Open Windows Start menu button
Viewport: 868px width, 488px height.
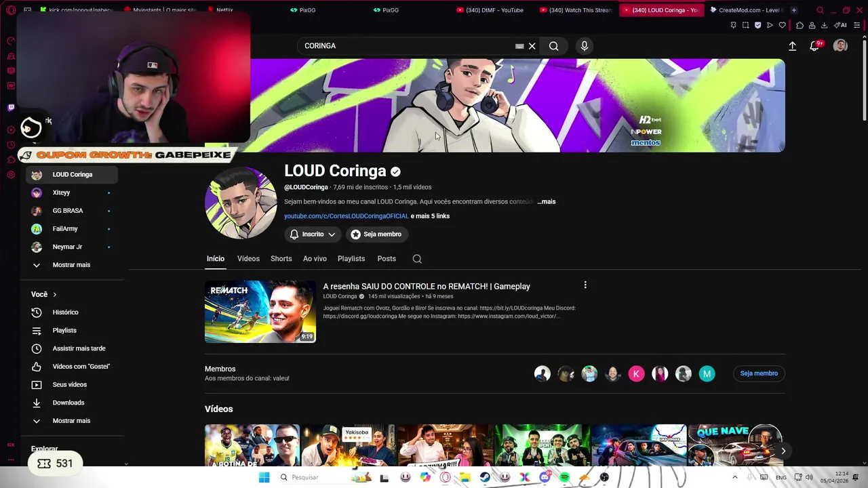[x=264, y=477]
